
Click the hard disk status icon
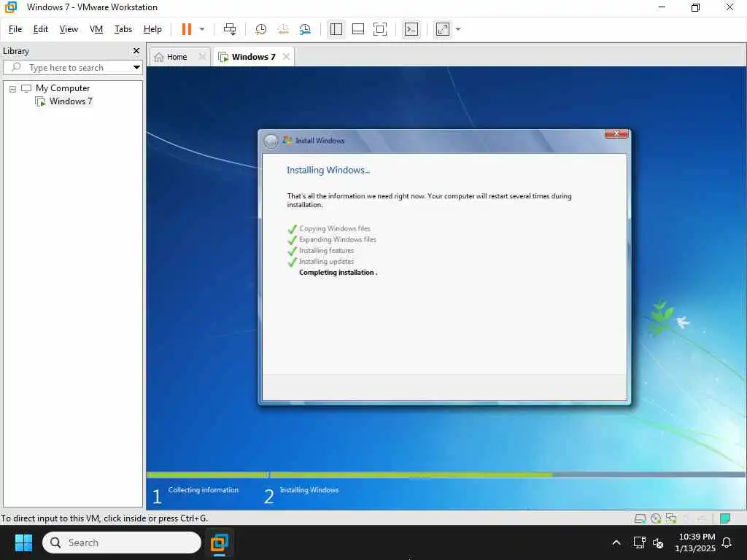(x=640, y=518)
